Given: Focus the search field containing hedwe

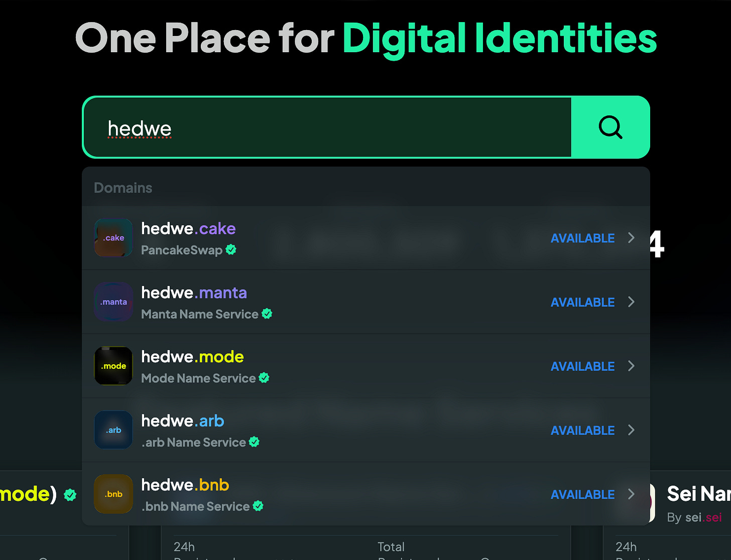Looking at the screenshot, I should [327, 127].
